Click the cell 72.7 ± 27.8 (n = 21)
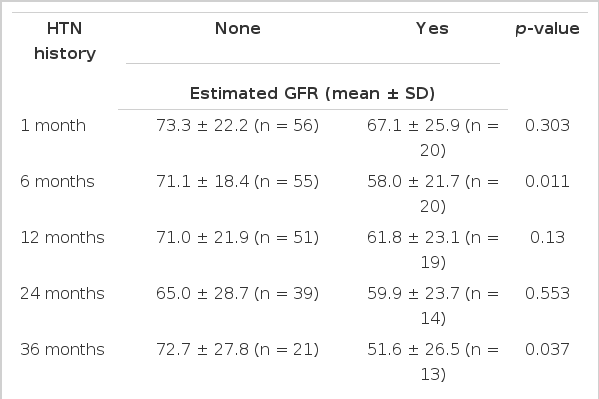The height and width of the screenshot is (399, 599). 237,350
